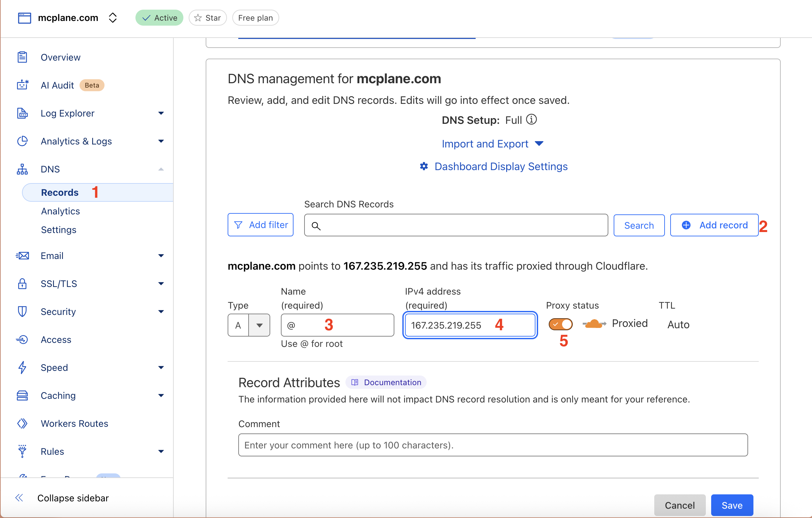Click the TTL Auto value
Screen dimensions: 812x518
click(679, 325)
